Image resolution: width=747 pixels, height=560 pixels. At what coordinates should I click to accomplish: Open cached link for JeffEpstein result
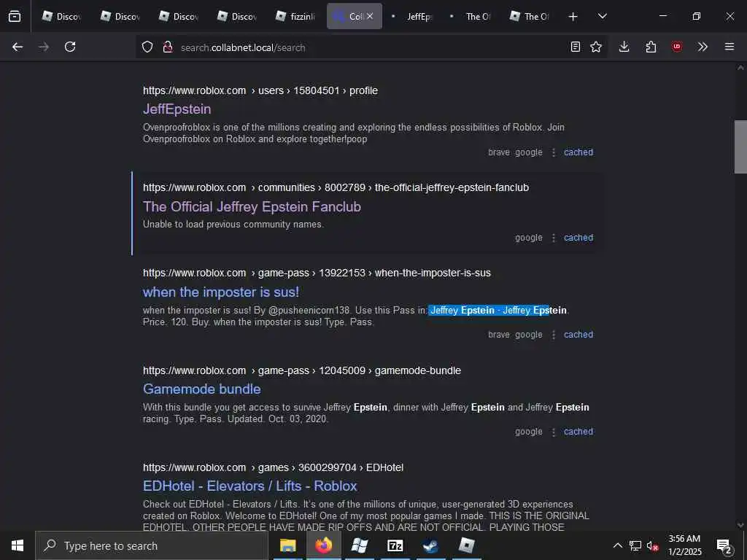[x=578, y=152]
